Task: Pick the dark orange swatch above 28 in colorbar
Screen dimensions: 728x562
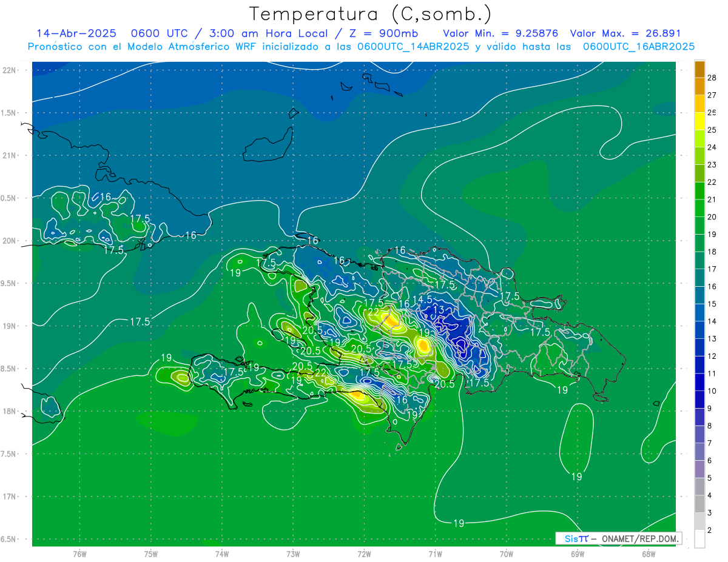Action: click(x=699, y=69)
